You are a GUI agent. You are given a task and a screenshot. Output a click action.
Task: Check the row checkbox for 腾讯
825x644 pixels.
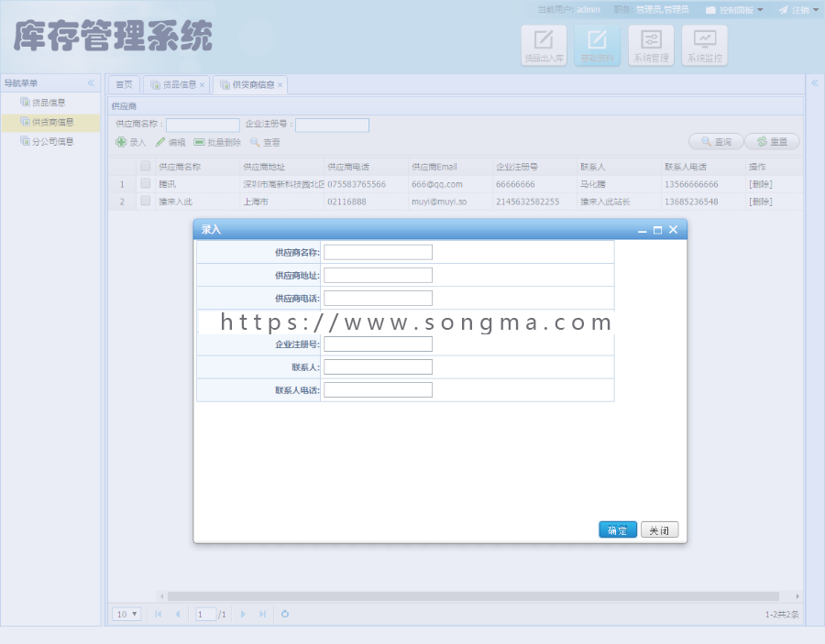pos(146,183)
